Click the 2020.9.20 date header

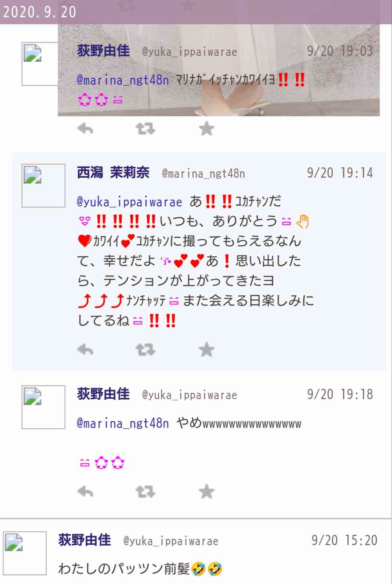pos(39,12)
